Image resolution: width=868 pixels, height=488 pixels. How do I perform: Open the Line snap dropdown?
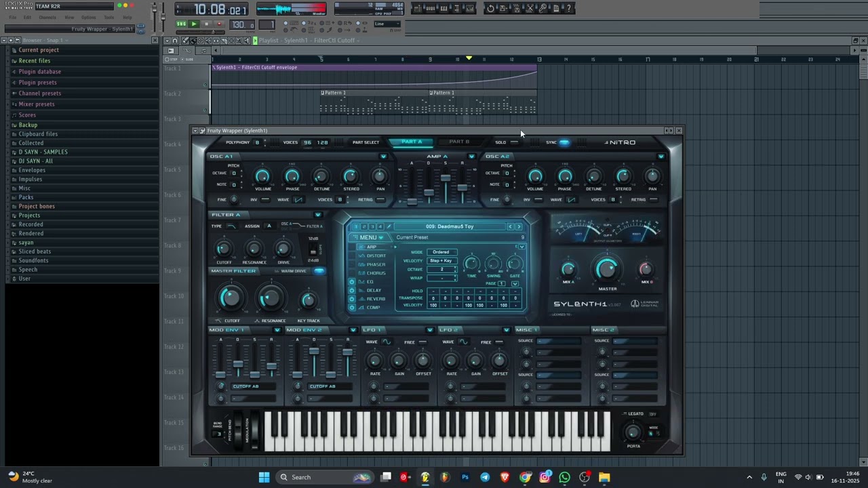387,24
